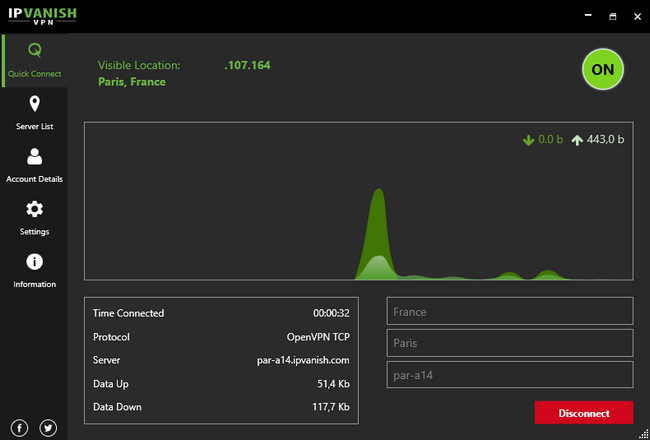Viewport: 650px width, 440px height.
Task: Click the Time Connected label
Action: 129,313
